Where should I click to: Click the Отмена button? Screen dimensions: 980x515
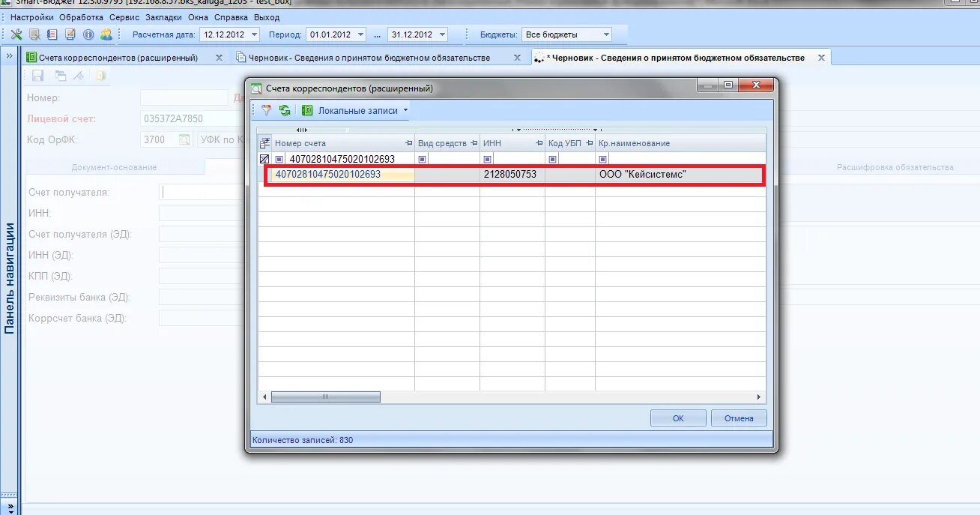739,418
